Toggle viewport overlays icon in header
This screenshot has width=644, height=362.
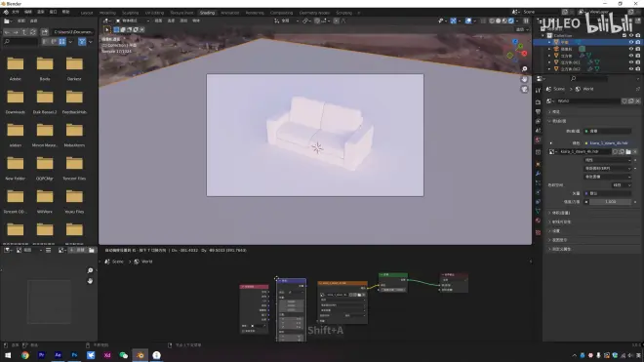click(x=468, y=20)
